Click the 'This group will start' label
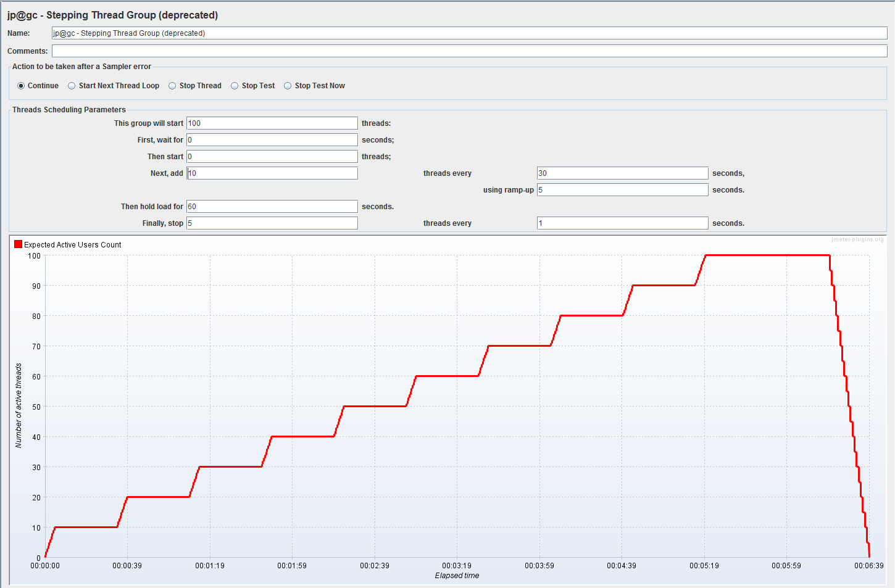 coord(149,123)
